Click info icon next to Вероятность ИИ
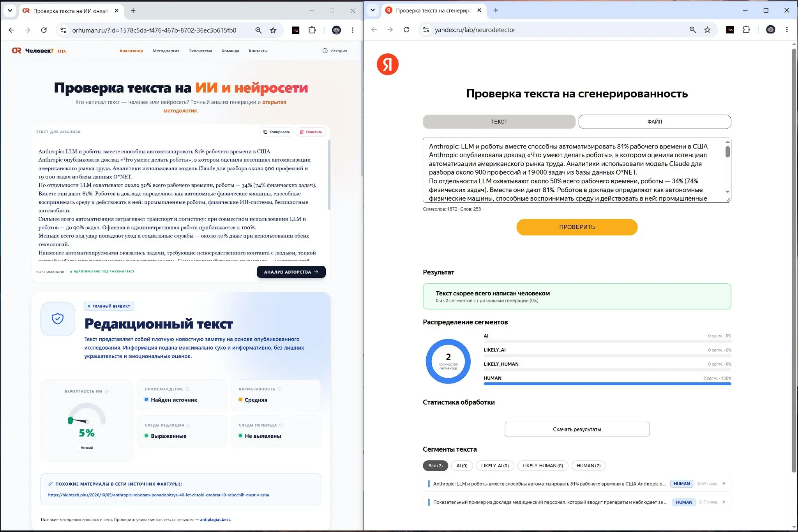 click(107, 391)
